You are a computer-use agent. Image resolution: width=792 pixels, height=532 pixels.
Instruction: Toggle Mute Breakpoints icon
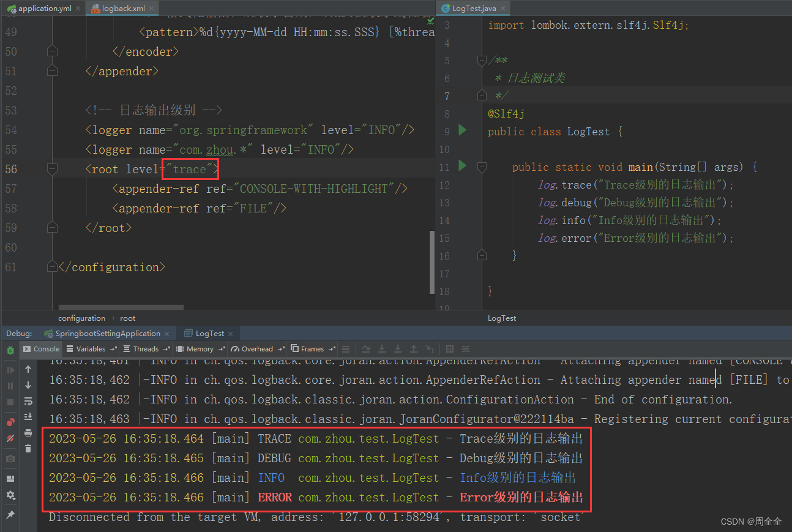(10, 438)
